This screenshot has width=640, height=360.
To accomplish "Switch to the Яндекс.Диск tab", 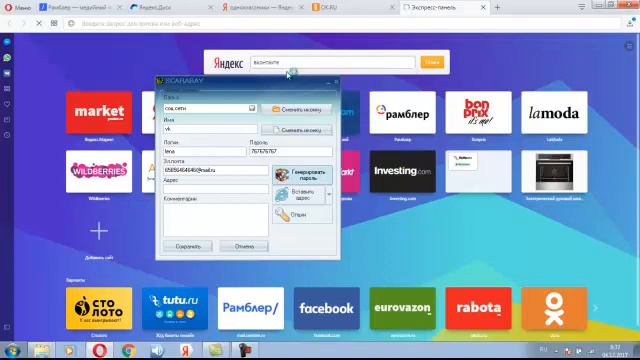I will point(171,7).
